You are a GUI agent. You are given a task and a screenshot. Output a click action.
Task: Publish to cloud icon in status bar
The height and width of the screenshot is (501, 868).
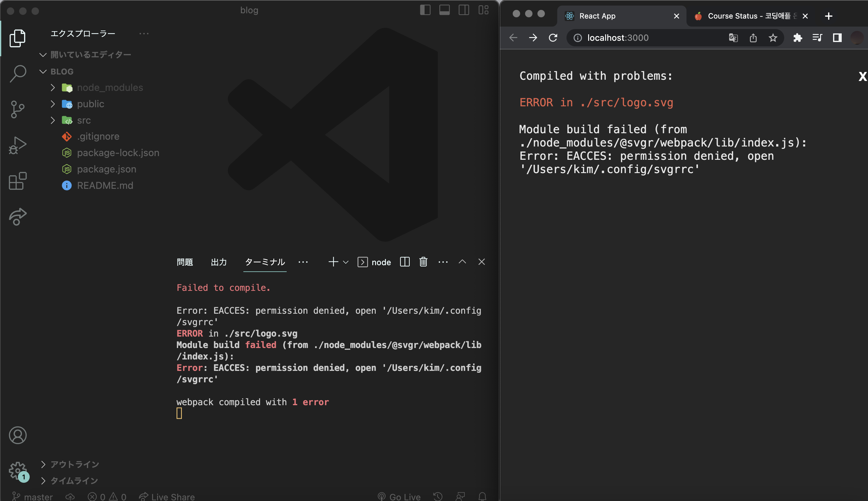tap(70, 497)
